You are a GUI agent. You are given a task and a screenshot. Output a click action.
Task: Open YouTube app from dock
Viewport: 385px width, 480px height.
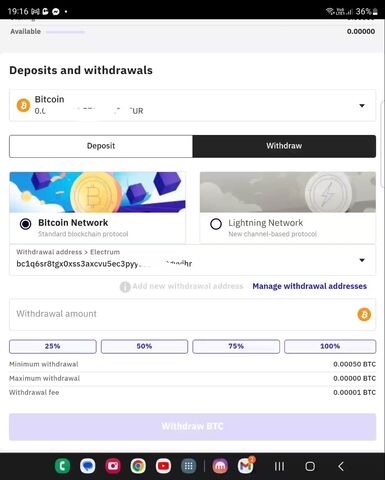(x=163, y=466)
